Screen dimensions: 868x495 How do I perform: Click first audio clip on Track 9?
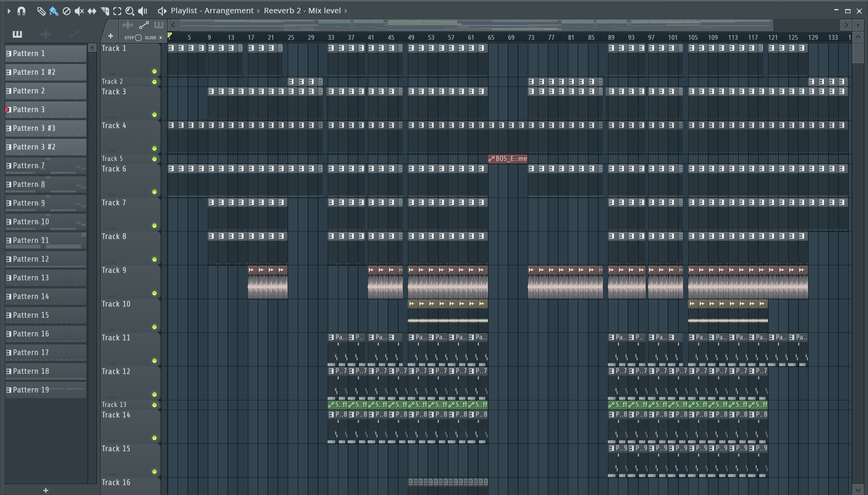point(253,282)
